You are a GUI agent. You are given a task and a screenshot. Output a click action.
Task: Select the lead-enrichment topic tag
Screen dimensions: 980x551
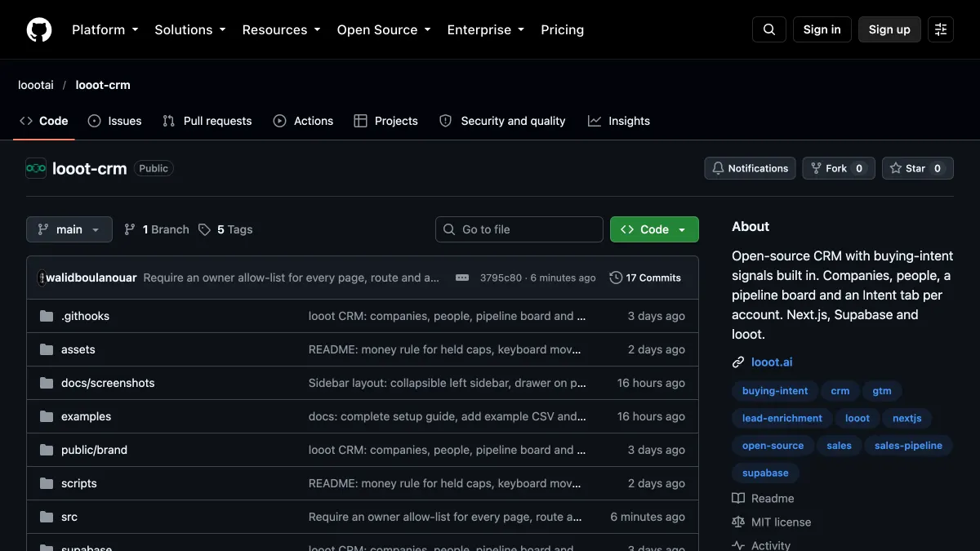pos(782,418)
